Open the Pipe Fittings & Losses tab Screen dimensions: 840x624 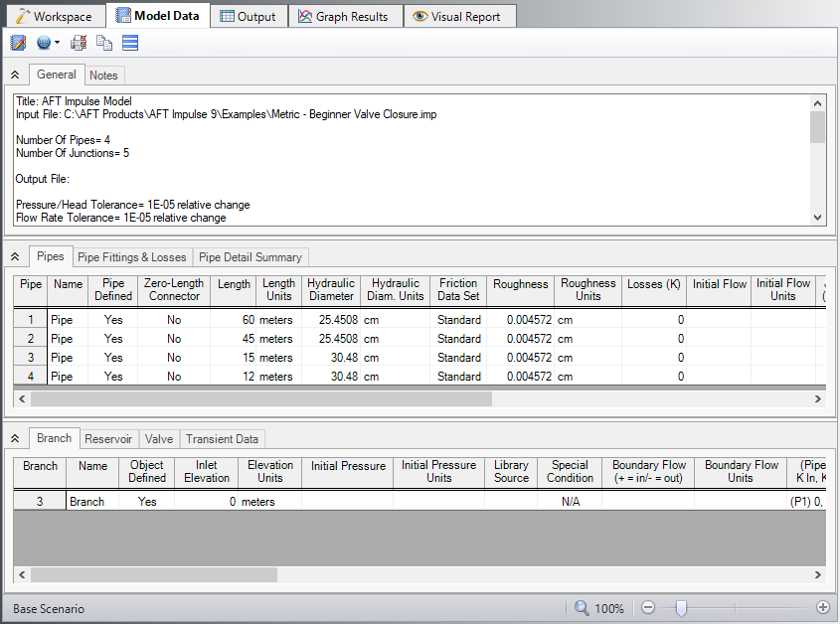click(x=132, y=256)
